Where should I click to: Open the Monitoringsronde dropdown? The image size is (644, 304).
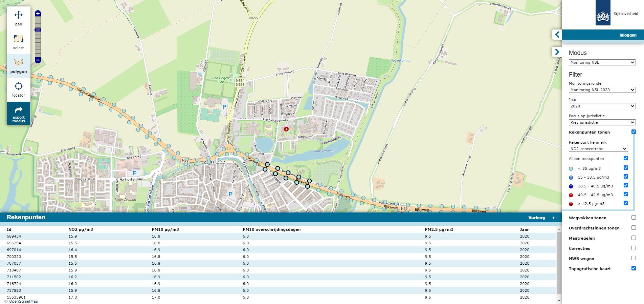coord(602,90)
